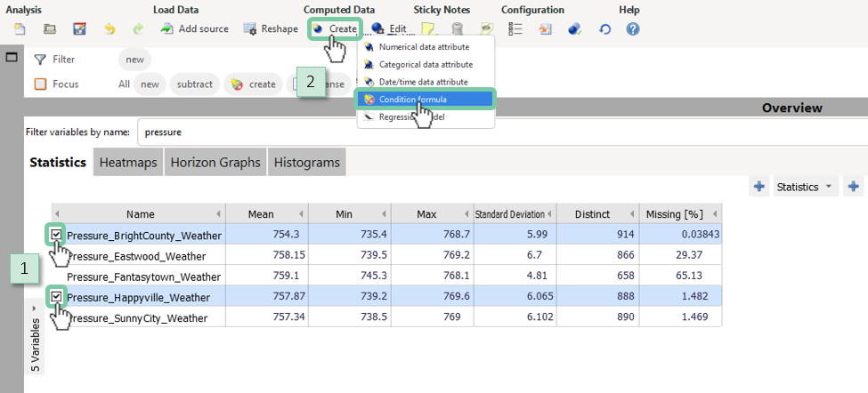Click the refresh configuration icon
The width and height of the screenshot is (868, 393).
pos(605,29)
